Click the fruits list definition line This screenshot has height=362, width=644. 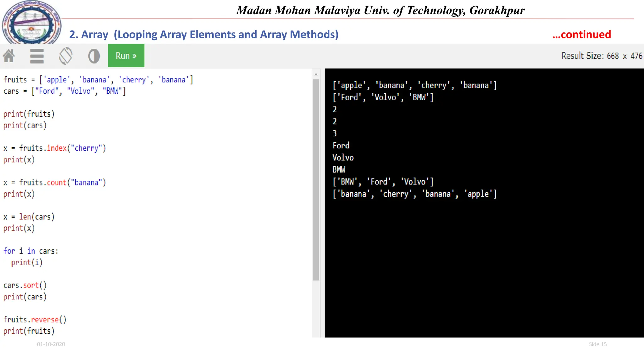click(98, 80)
